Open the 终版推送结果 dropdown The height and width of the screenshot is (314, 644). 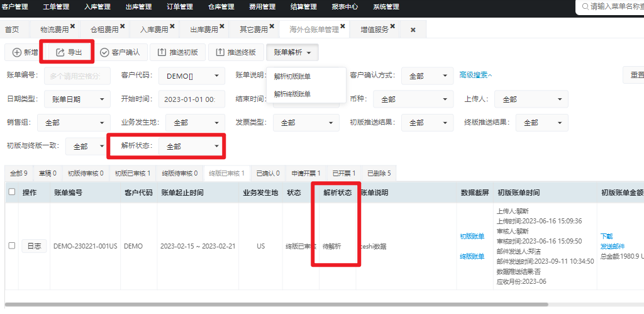pyautogui.click(x=542, y=123)
